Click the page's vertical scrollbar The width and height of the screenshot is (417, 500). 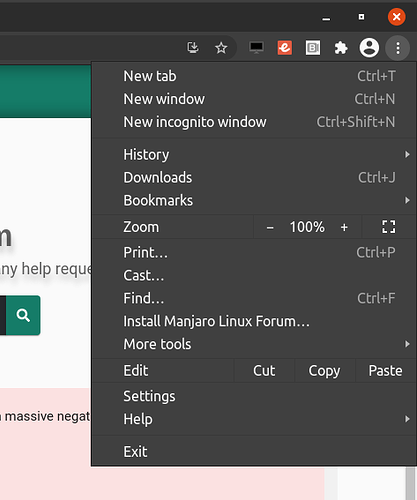(410, 483)
